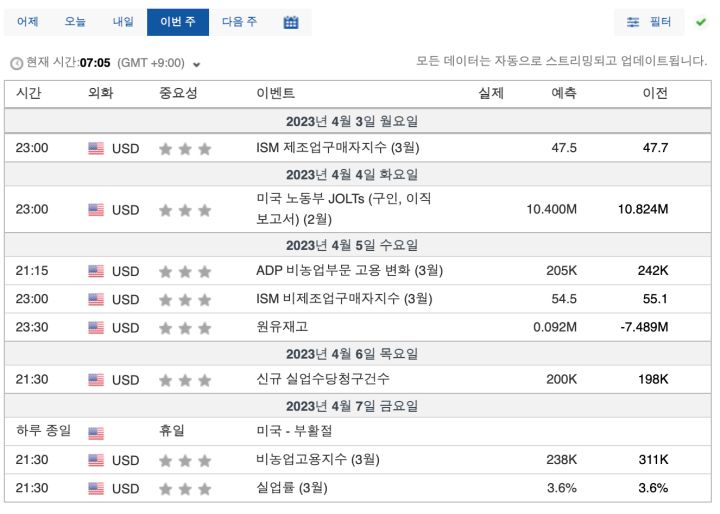Screen dimensions: 720x514
Task: Click US flag in 부활절 holiday row
Action: point(96,433)
